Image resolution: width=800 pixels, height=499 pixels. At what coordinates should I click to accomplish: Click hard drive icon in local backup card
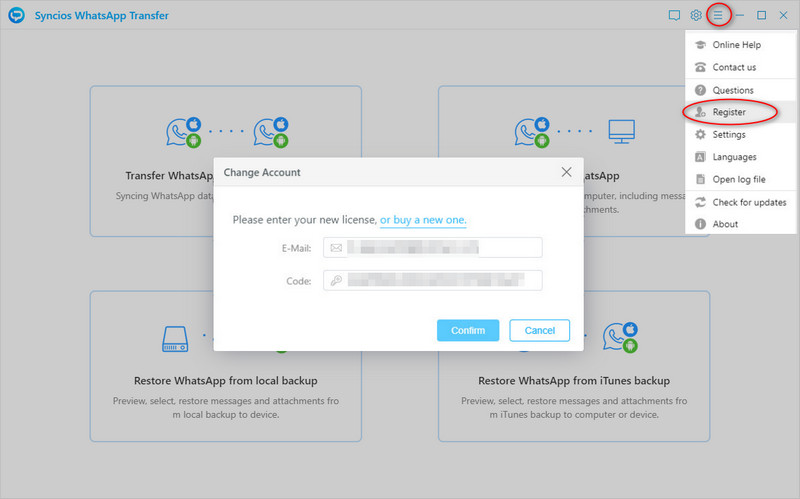pyautogui.click(x=175, y=339)
